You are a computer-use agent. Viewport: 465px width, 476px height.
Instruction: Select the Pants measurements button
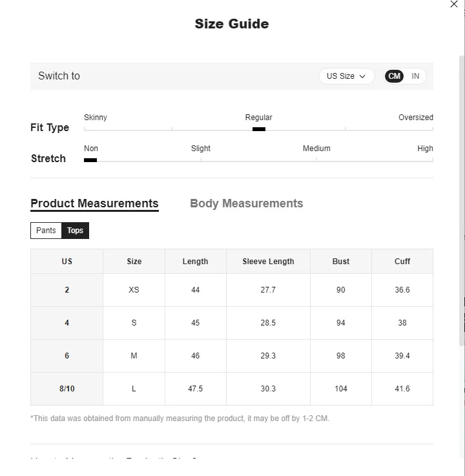pos(46,231)
